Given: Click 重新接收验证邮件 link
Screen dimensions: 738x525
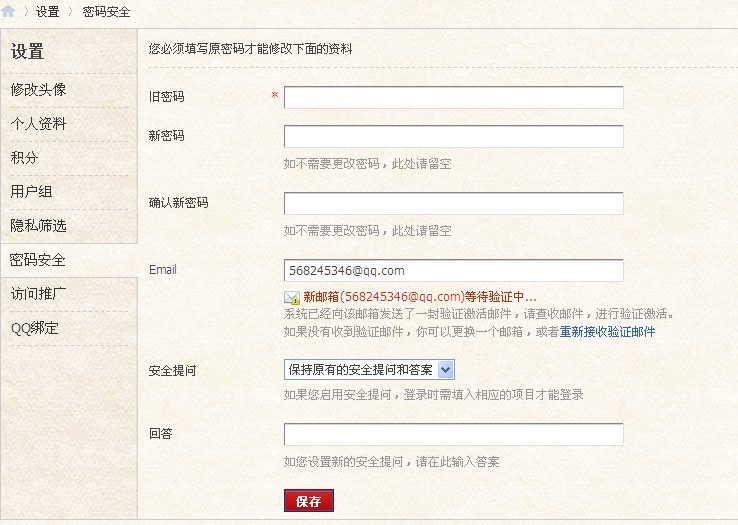Looking at the screenshot, I should (607, 332).
